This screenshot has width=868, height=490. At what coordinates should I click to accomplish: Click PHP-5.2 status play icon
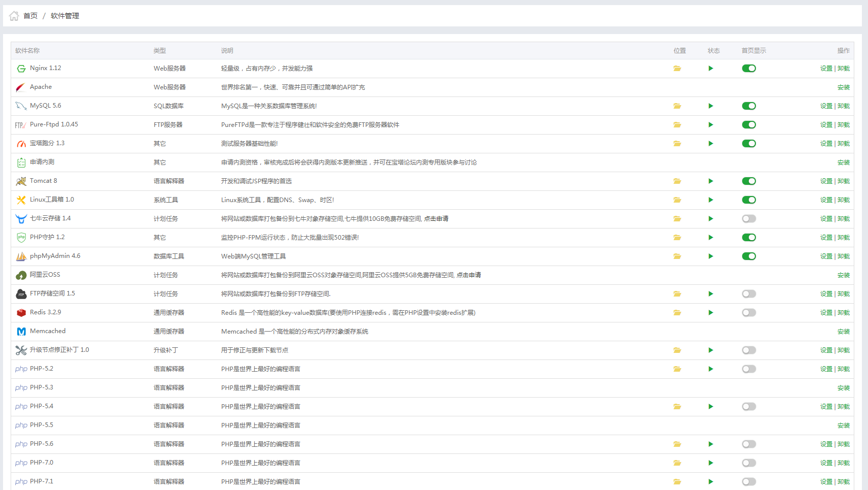[711, 369]
